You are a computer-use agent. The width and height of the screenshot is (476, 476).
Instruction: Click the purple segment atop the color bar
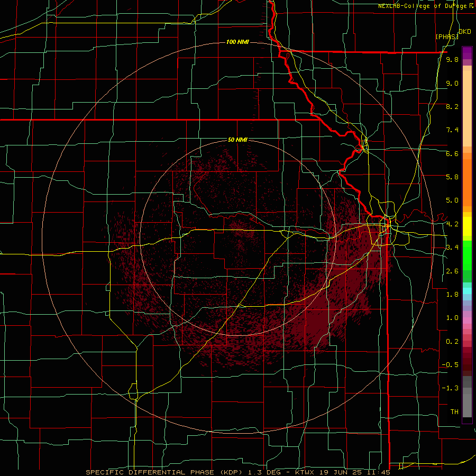(x=467, y=53)
